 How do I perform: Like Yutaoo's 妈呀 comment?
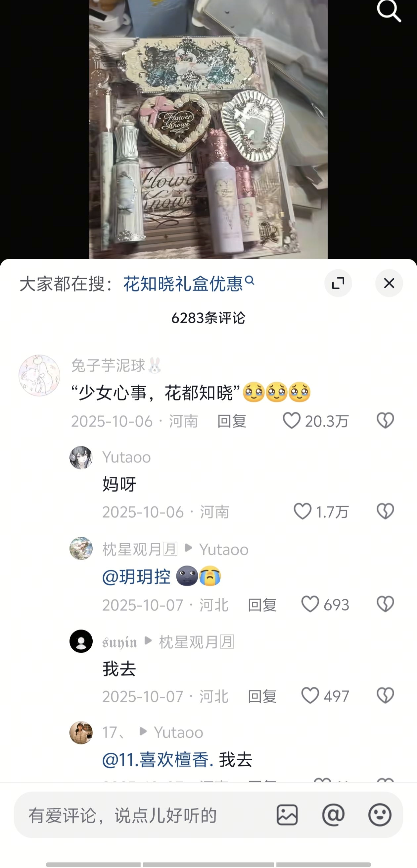[x=302, y=511]
